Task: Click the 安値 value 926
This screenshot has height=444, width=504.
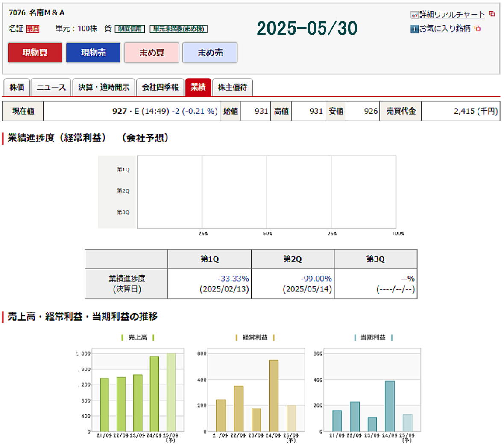Action: coord(371,111)
